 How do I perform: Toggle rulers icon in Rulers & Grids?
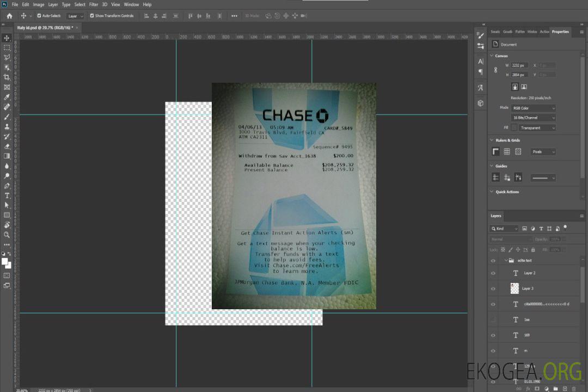pos(495,151)
